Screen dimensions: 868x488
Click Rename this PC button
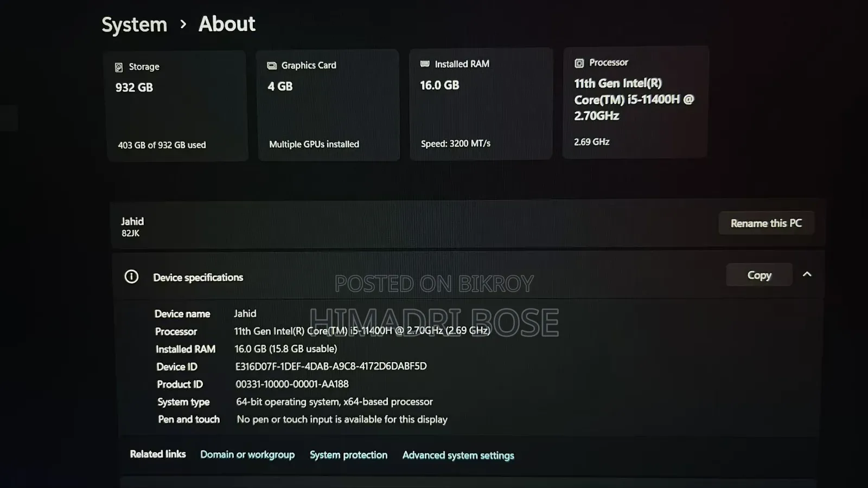(x=766, y=223)
